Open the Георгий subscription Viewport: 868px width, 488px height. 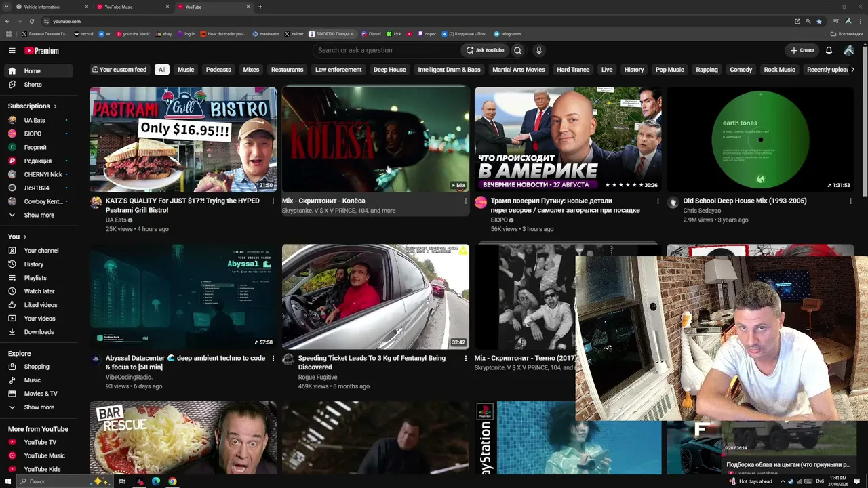click(x=37, y=147)
